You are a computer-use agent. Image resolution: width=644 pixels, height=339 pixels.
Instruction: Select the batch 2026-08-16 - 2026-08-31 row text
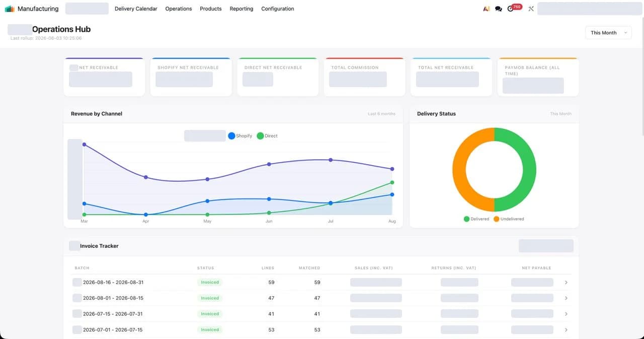tap(113, 283)
